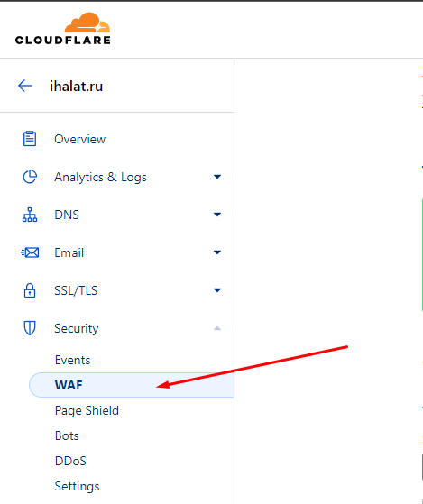Click the back arrow beside ihalat.ru
This screenshot has height=504, width=423.
tap(25, 86)
